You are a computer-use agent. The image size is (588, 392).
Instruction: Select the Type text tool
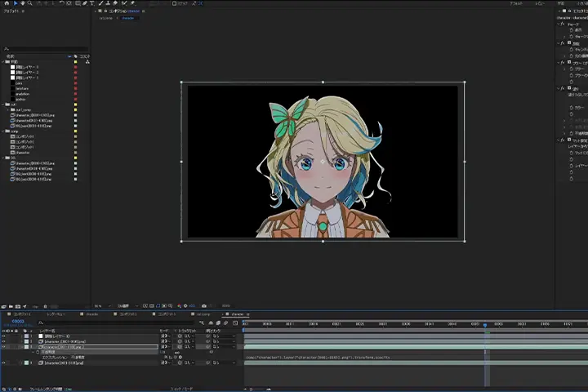pyautogui.click(x=91, y=3)
